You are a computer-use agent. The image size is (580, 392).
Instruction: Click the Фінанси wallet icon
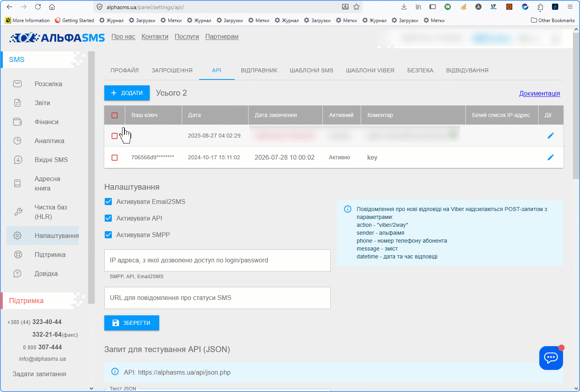[17, 122]
